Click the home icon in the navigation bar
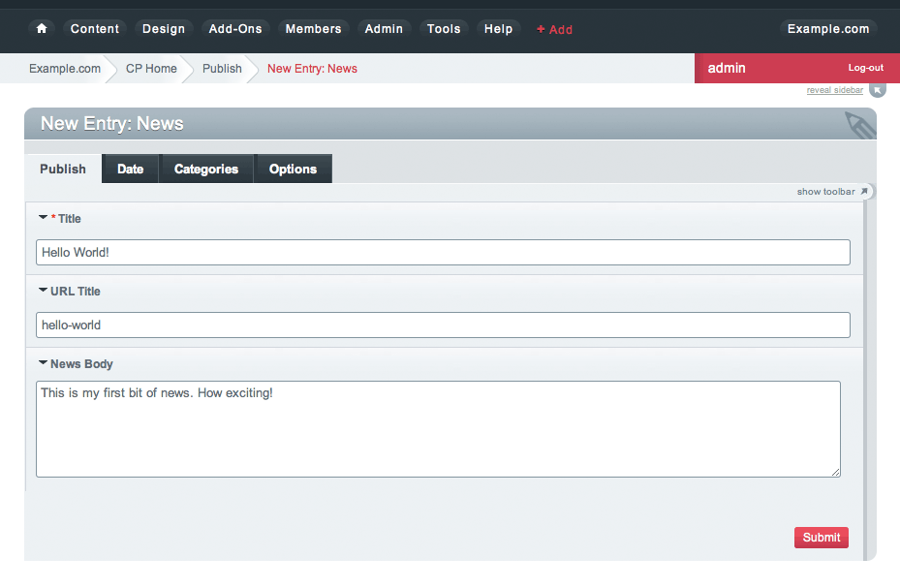The width and height of the screenshot is (900, 588). pyautogui.click(x=41, y=29)
